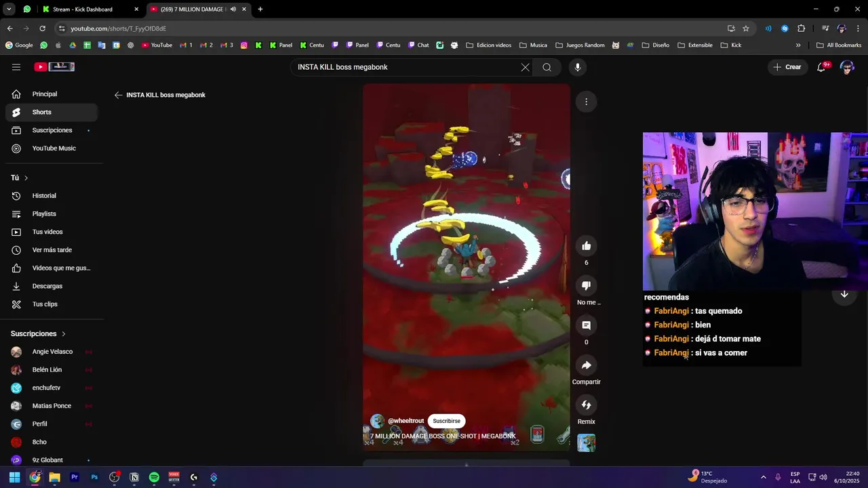This screenshot has height=488, width=868.
Task: Open Photoshop from the taskbar
Action: [x=94, y=477]
